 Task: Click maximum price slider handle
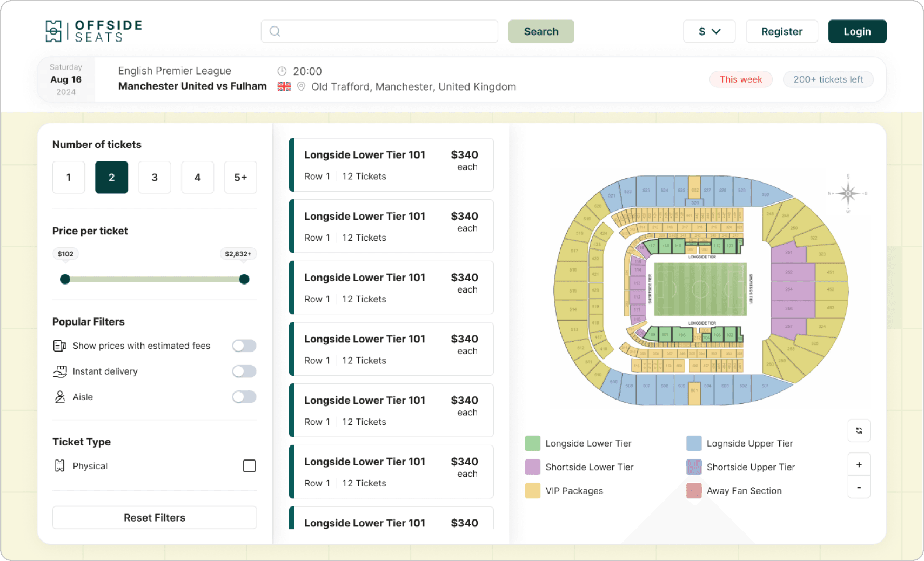pos(244,279)
